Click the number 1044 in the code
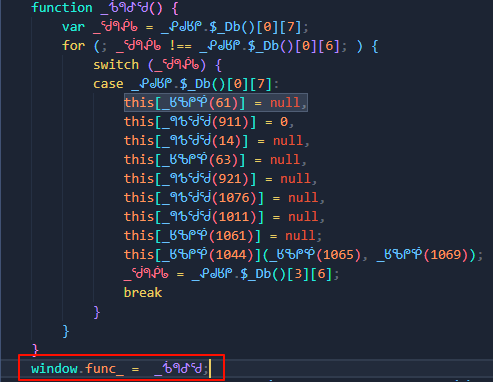This screenshot has width=493, height=382. tap(231, 255)
